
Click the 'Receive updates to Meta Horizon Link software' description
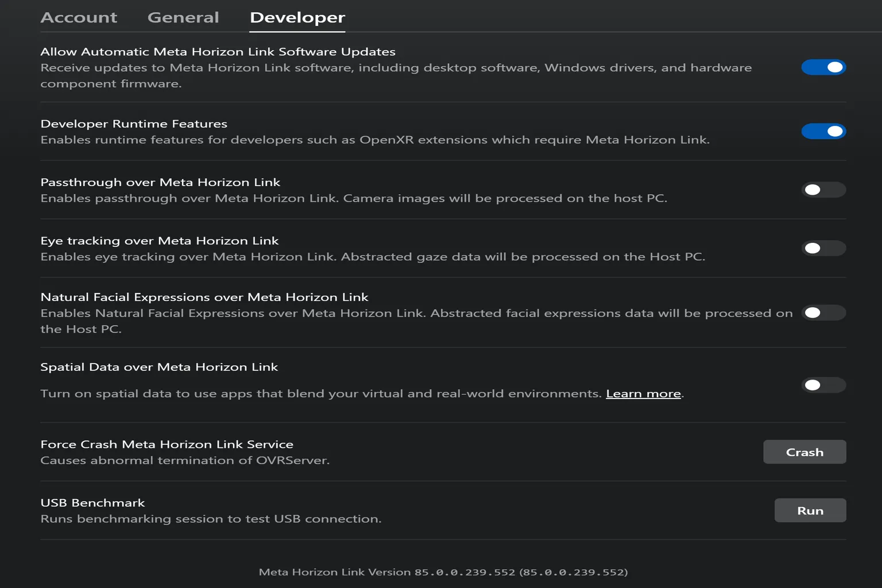(x=396, y=76)
